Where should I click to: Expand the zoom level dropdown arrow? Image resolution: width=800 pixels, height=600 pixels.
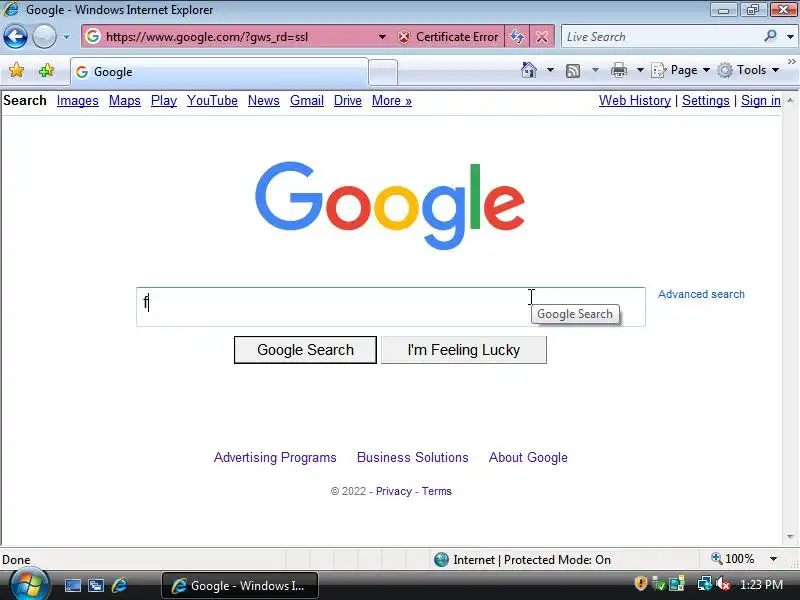773,559
